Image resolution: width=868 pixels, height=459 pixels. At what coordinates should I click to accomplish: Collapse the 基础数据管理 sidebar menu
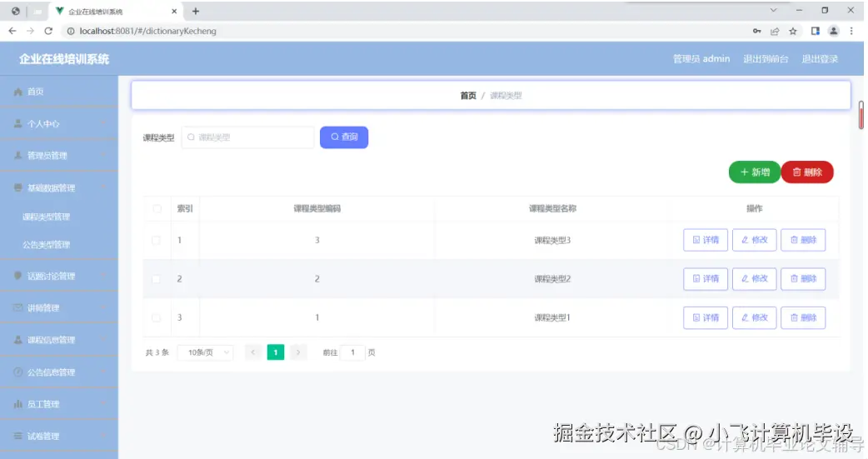click(59, 187)
